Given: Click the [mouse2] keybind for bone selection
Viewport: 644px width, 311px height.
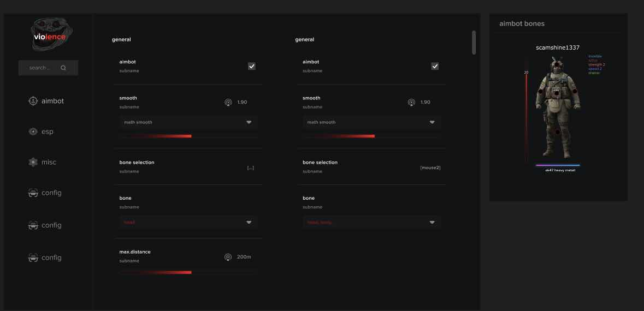Looking at the screenshot, I should click(430, 168).
